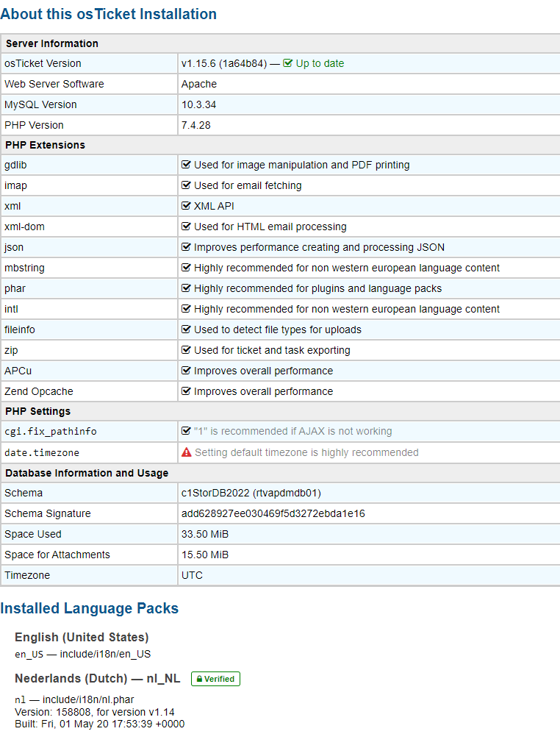
Task: Click Nederlands (Dutch) — nl_NL title
Action: point(97,678)
